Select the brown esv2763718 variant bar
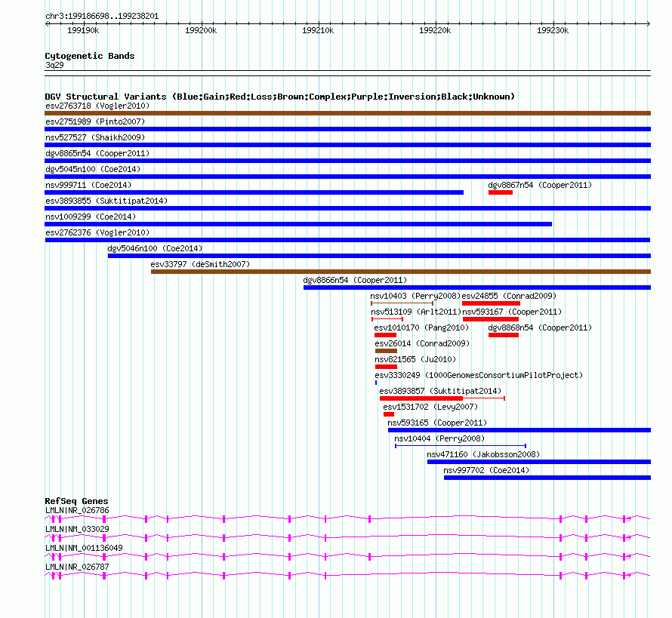 click(x=347, y=113)
